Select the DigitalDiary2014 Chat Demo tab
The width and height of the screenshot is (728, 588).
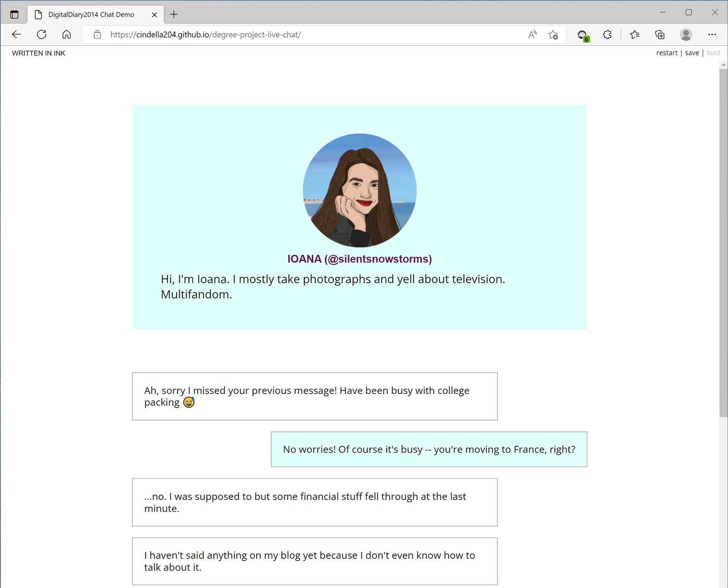pos(96,14)
